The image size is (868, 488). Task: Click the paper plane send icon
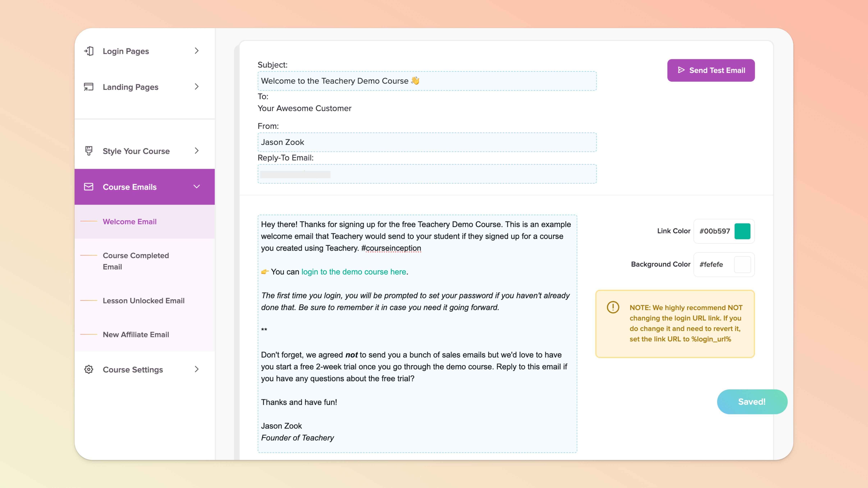[x=681, y=70]
